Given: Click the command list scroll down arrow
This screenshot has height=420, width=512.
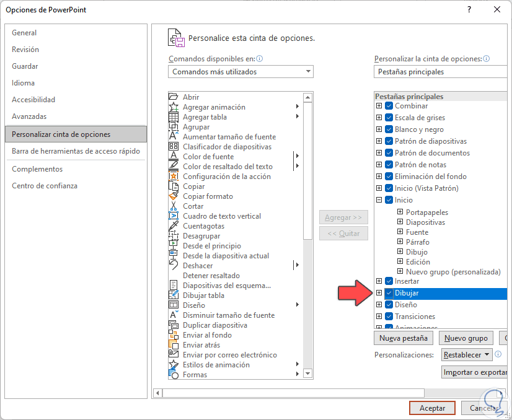Looking at the screenshot, I should pyautogui.click(x=307, y=373).
